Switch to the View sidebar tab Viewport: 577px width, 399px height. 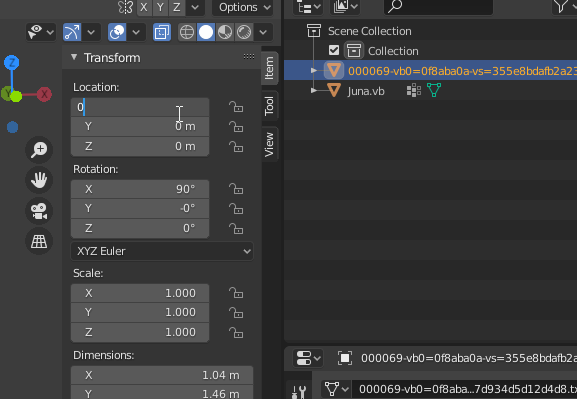tap(270, 144)
